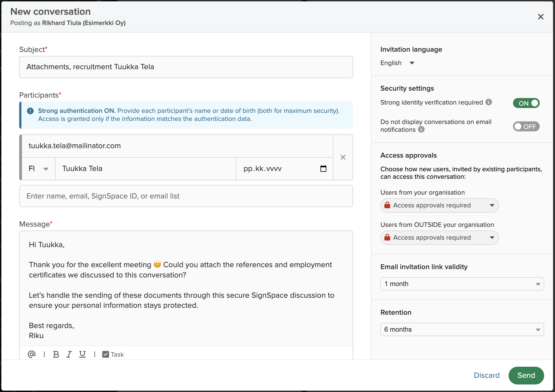Check the Task checkbox in toolbar
This screenshot has width=555, height=392.
[x=106, y=354]
